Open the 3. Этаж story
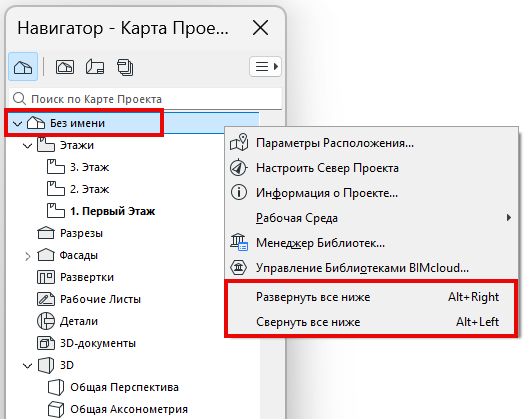The width and height of the screenshot is (524, 419). pyautogui.click(x=89, y=167)
